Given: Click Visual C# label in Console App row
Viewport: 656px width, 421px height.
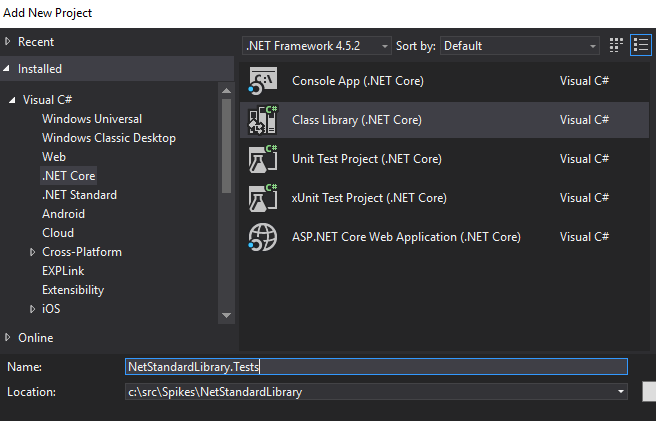Looking at the screenshot, I should 584,81.
